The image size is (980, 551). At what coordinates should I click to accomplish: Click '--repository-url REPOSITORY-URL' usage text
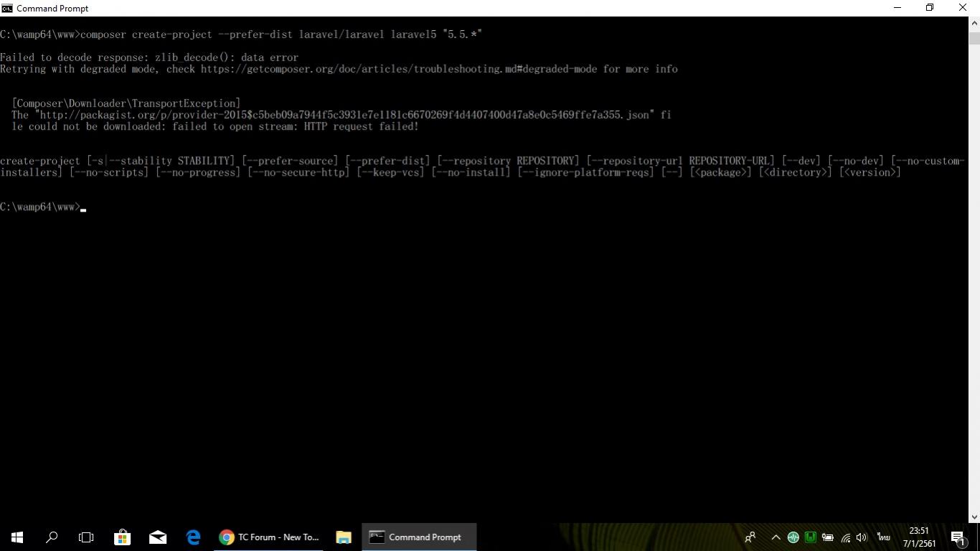click(680, 161)
